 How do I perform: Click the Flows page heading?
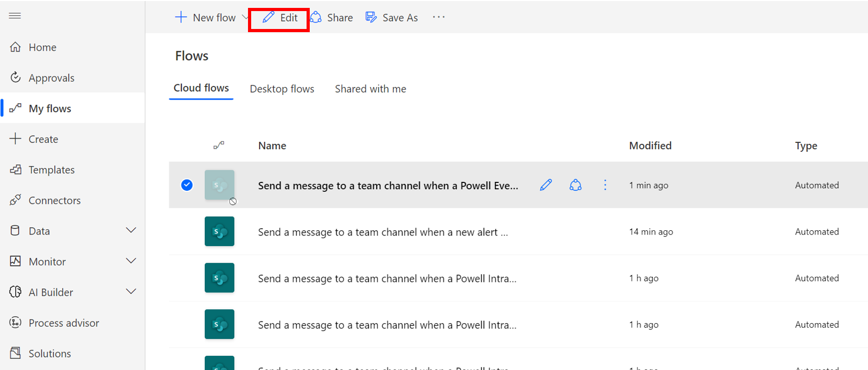pyautogui.click(x=192, y=56)
